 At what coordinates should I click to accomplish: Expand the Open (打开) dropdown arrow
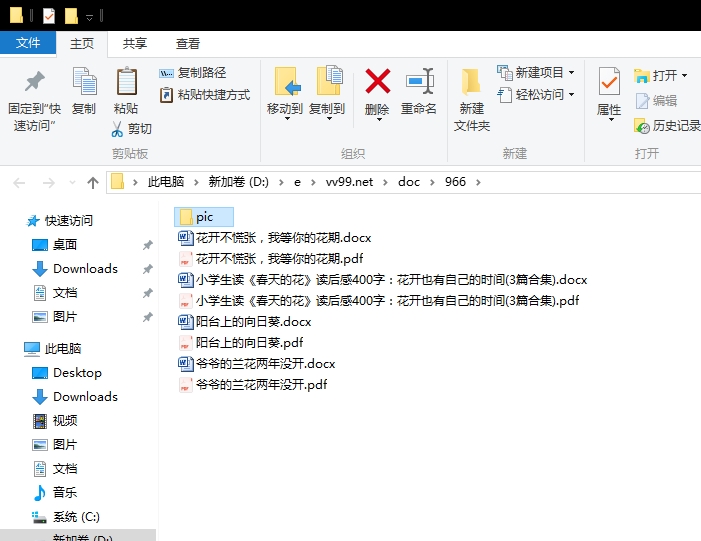[x=684, y=76]
